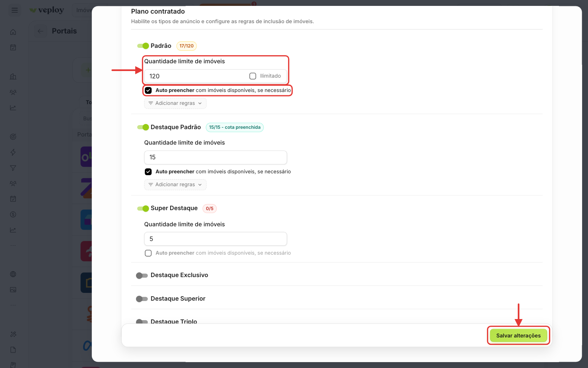Check the Ilimitado checkbox
This screenshot has height=368, width=588.
click(253, 76)
